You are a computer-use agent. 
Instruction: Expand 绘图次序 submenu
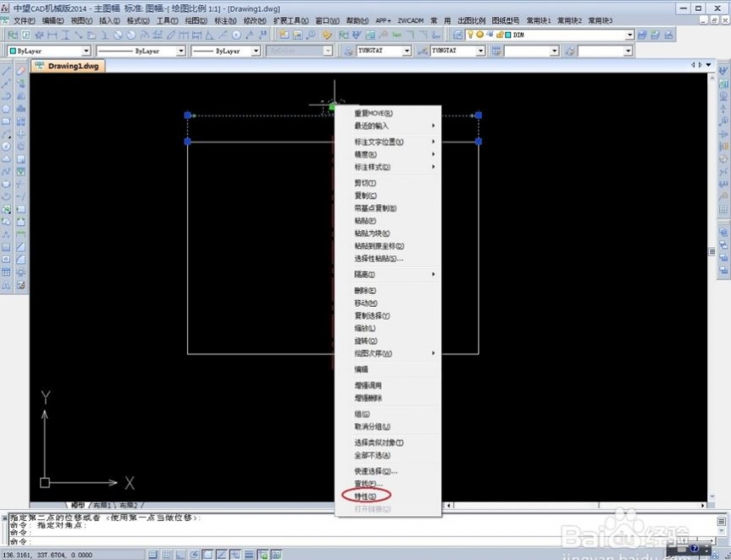[x=388, y=354]
